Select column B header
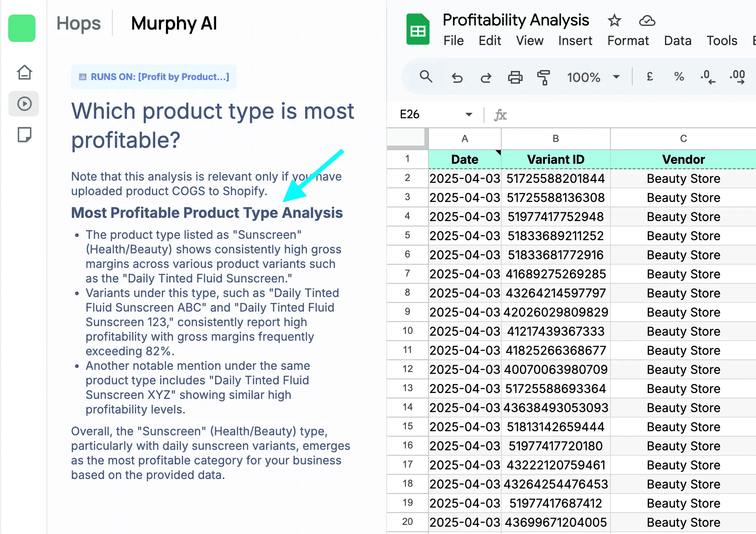 coord(556,139)
